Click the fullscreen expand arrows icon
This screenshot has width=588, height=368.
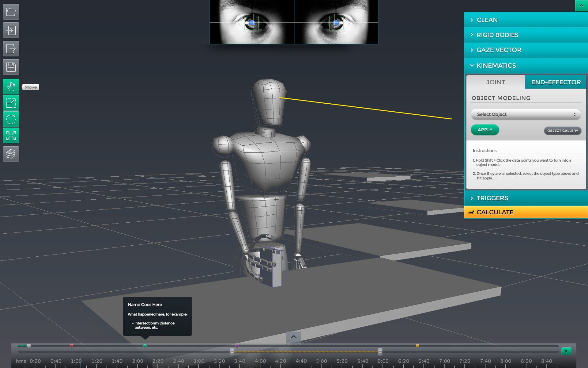coord(11,135)
